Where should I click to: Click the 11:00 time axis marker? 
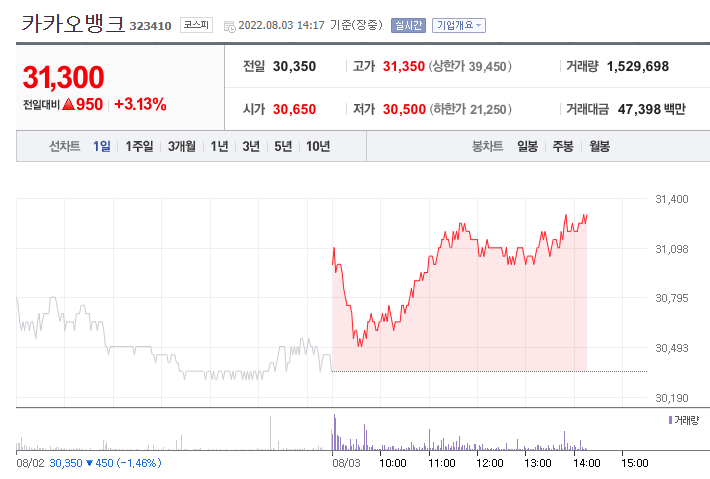441,463
